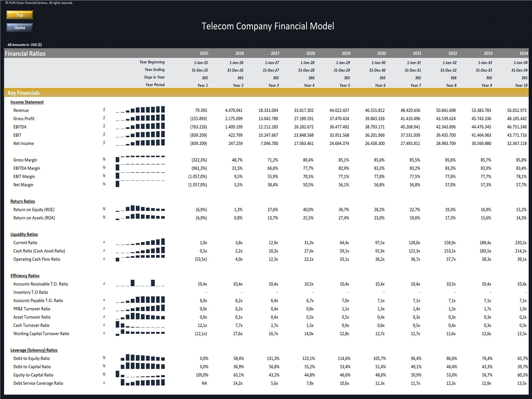Click the Gross Profit mini bar chart

tap(140, 118)
